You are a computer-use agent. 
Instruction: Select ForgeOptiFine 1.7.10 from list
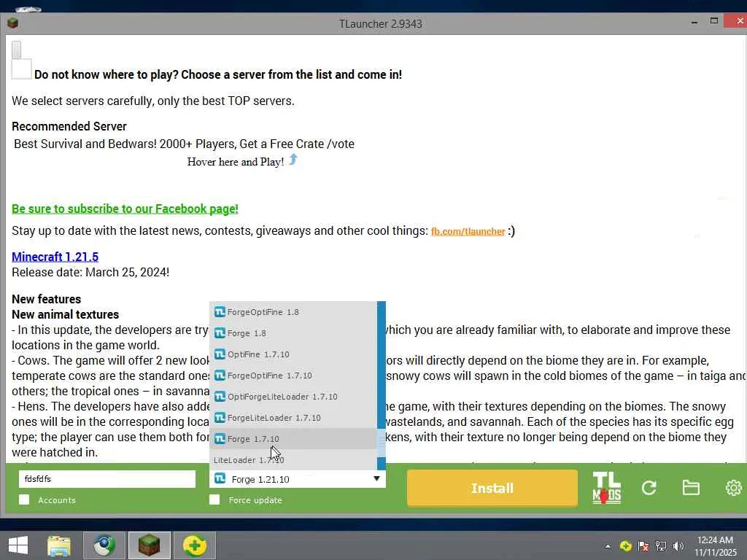click(293, 376)
